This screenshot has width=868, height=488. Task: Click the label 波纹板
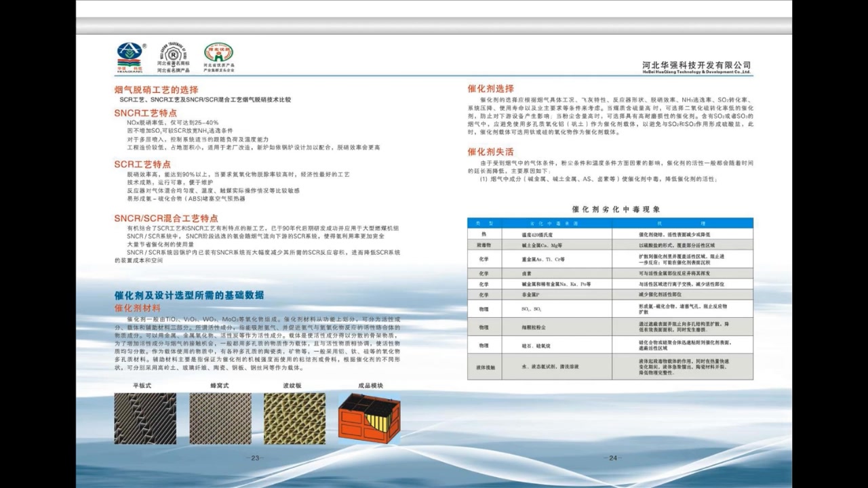[292, 386]
